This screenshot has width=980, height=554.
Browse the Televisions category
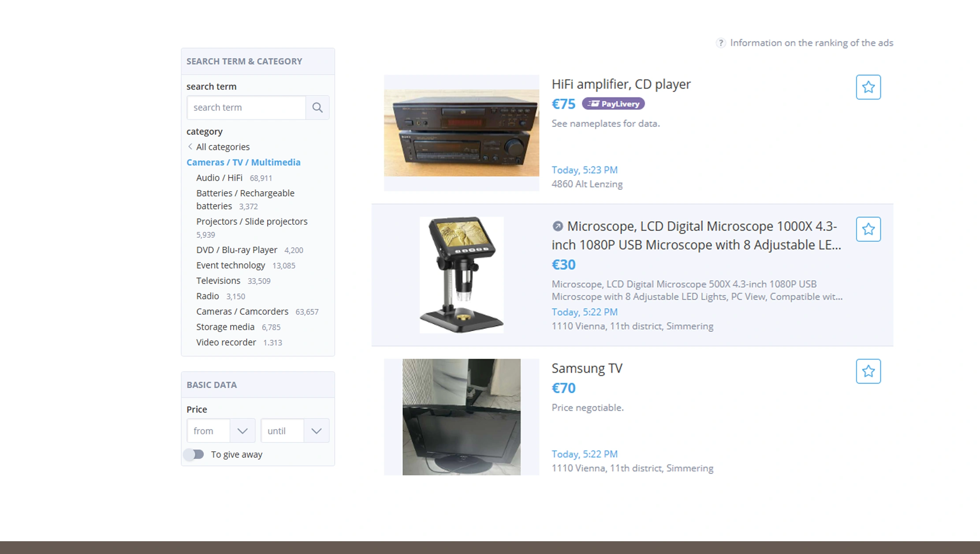[218, 280]
